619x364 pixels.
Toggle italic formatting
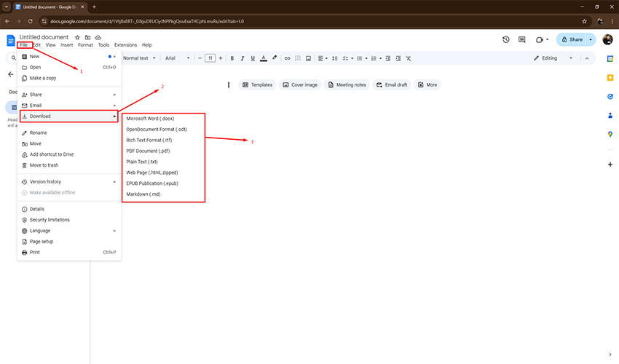[x=243, y=58]
